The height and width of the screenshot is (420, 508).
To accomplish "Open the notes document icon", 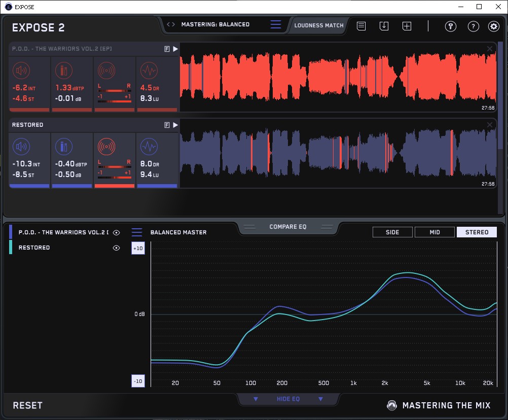I will [361, 26].
